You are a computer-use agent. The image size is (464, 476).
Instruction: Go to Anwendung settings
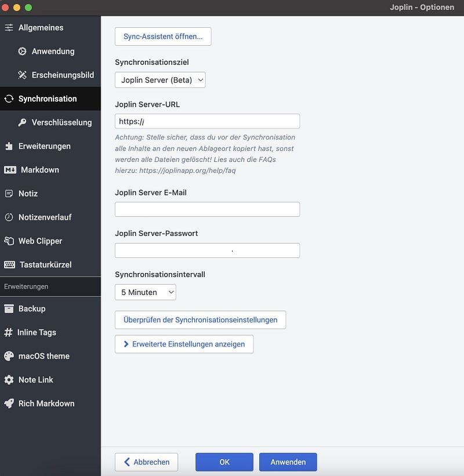pos(50,51)
